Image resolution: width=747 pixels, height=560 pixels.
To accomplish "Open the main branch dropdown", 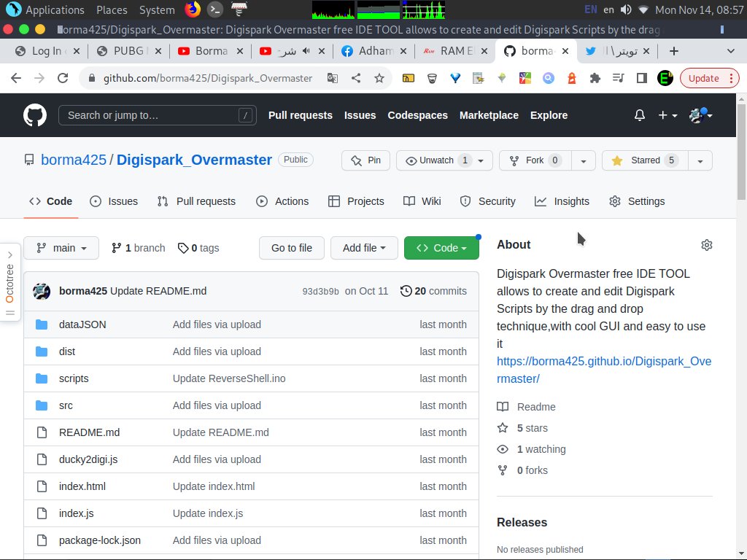I will point(61,248).
